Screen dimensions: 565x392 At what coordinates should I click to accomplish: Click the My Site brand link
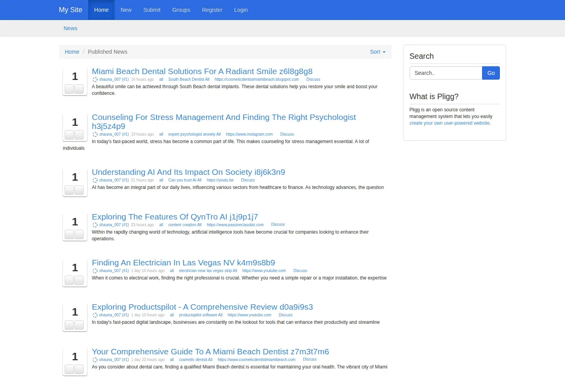tap(71, 10)
